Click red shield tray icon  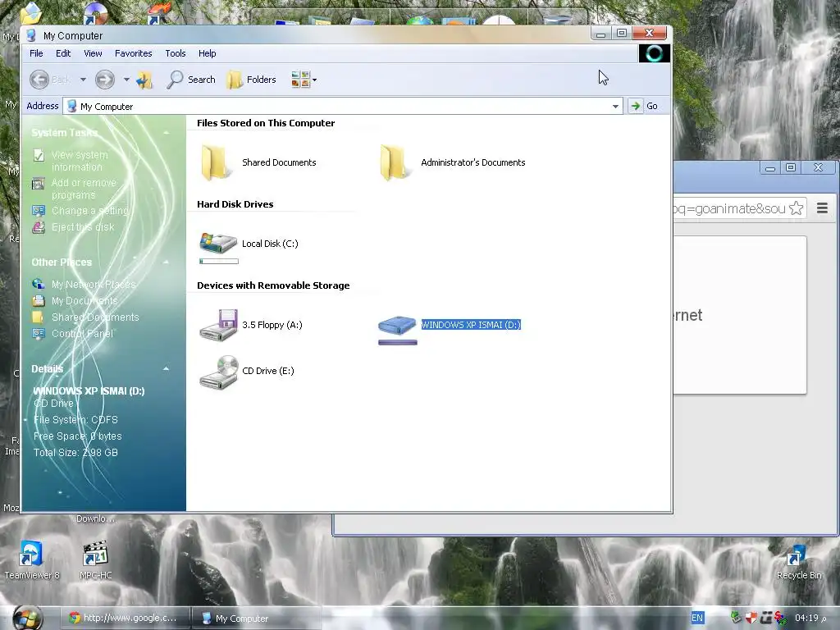pos(751,618)
